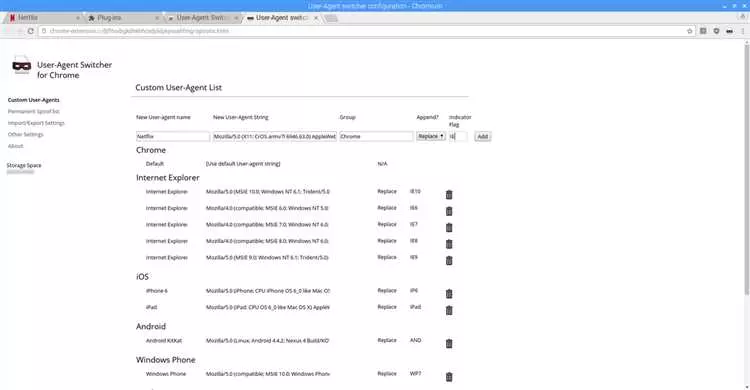This screenshot has width=750, height=390.
Task: Delete the IE6 Internet Explorer entry
Action: (449, 211)
